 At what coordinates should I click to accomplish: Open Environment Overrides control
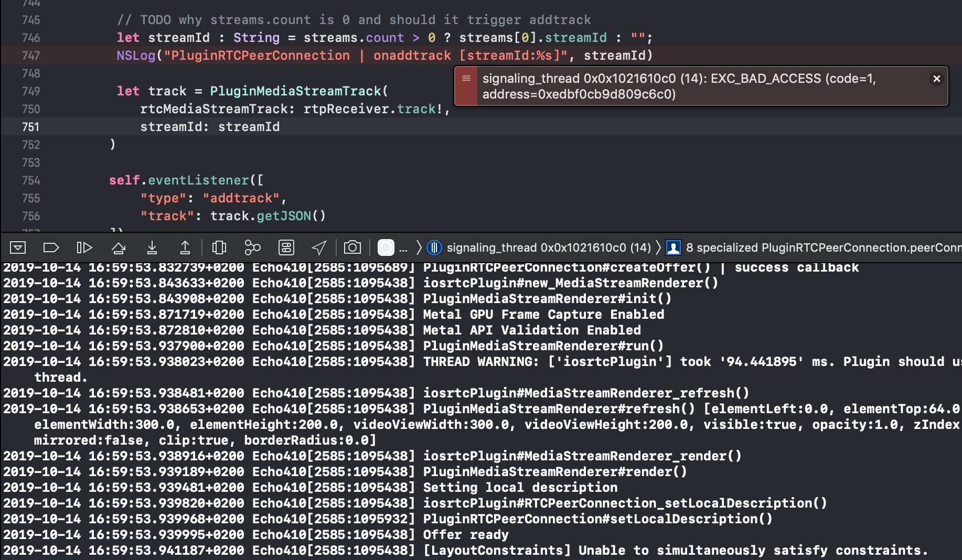(x=286, y=247)
